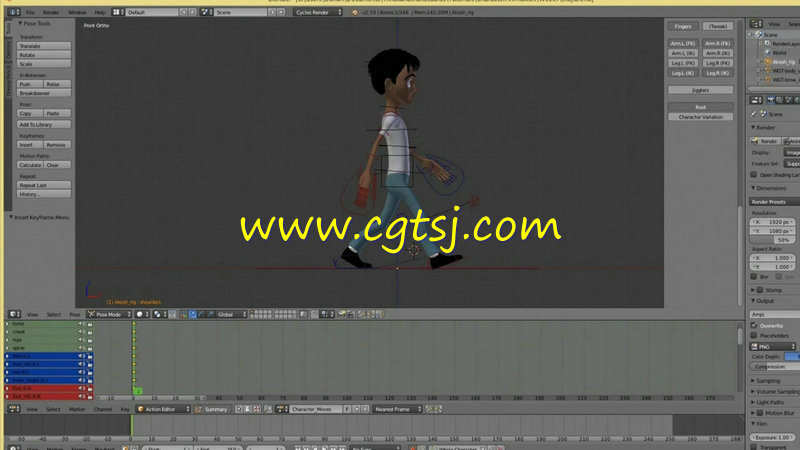
Task: Select the rotate manipulator arc icon
Action: tap(202, 314)
